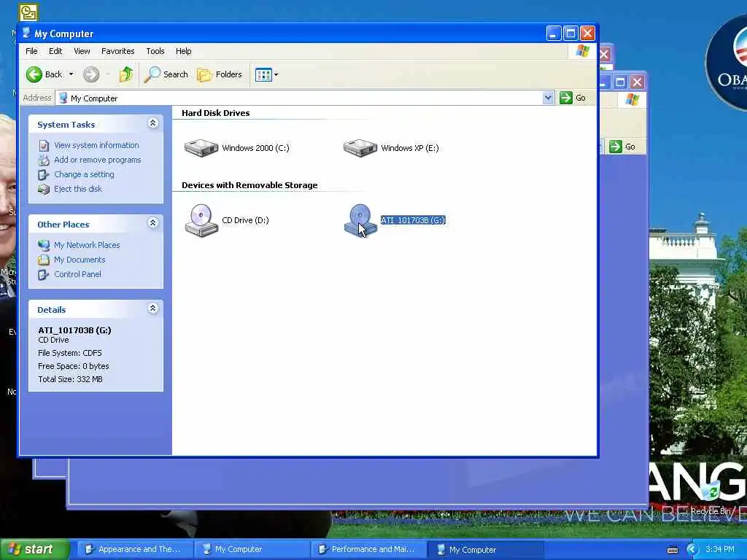This screenshot has height=560, width=747.
Task: Click the Back arrow button
Action: click(34, 74)
